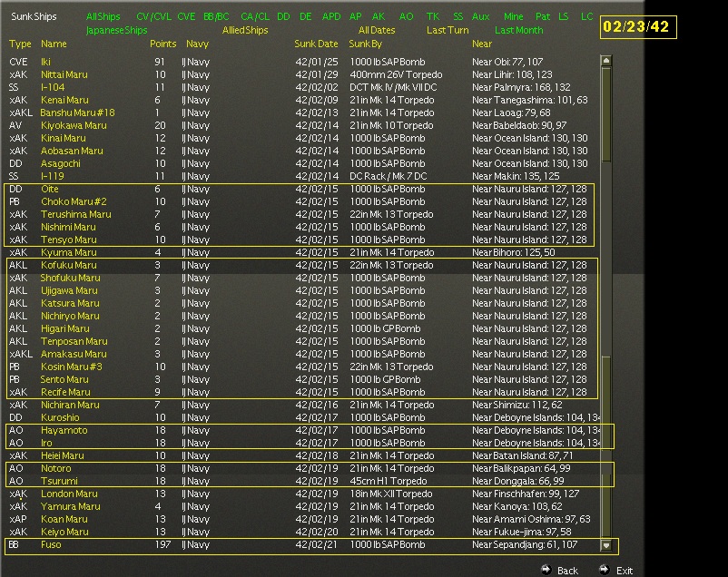Screen dimensions: 728x577
Task: Select the AP ship type filter
Action: pyautogui.click(x=356, y=16)
